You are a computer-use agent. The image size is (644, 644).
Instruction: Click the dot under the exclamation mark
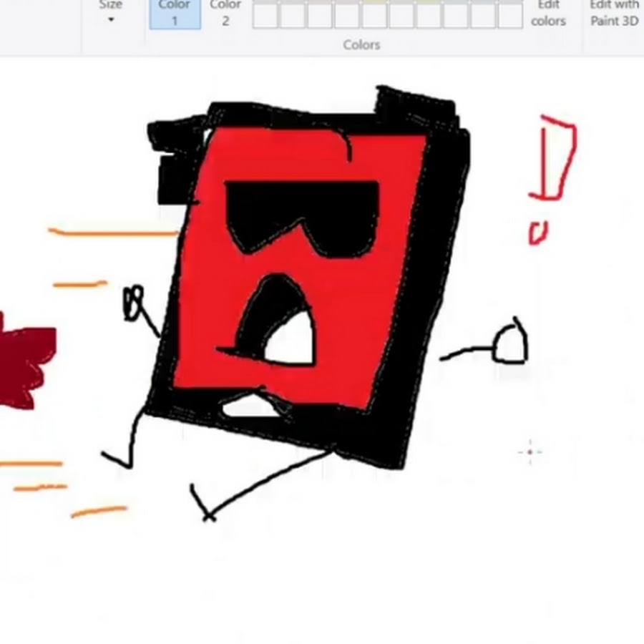pyautogui.click(x=538, y=233)
